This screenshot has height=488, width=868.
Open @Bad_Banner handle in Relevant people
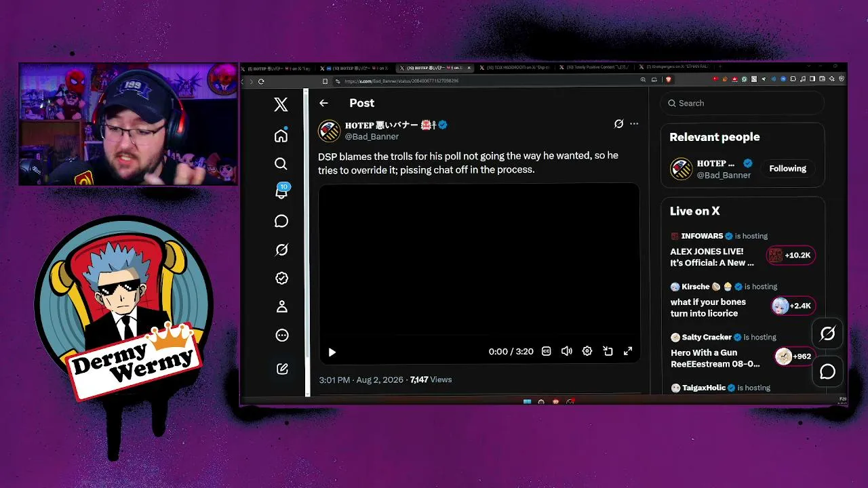pos(724,175)
